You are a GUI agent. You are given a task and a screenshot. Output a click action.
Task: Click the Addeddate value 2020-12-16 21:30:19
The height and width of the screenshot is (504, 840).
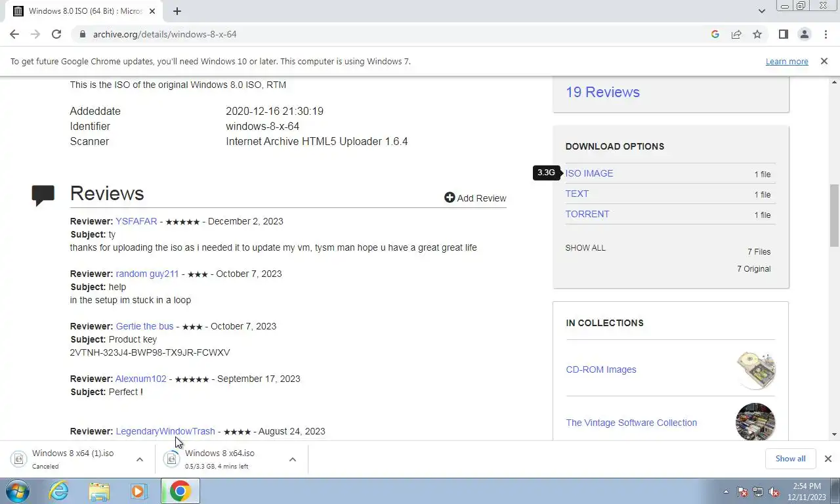click(274, 111)
